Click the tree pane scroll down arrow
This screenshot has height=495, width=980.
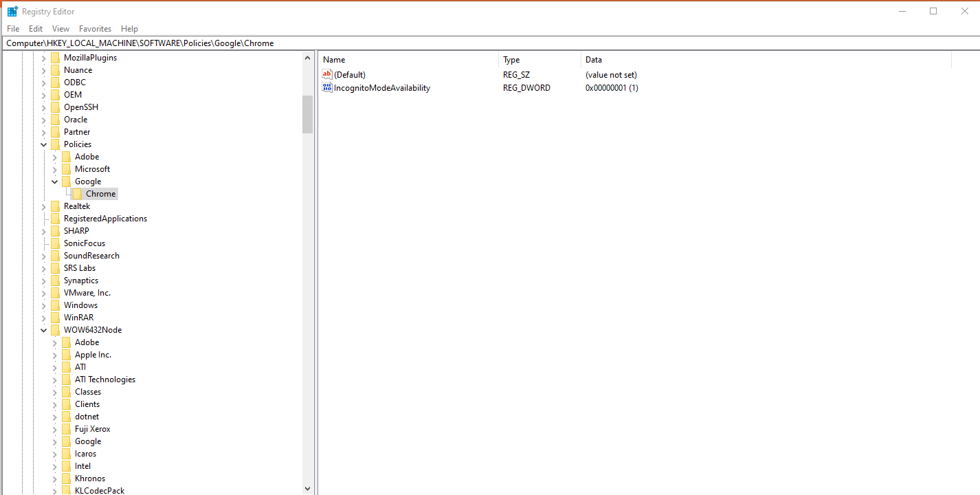307,489
